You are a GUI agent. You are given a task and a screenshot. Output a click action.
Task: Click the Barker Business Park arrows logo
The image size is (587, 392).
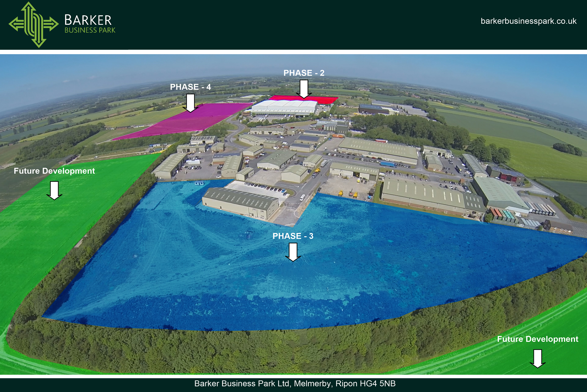34,24
